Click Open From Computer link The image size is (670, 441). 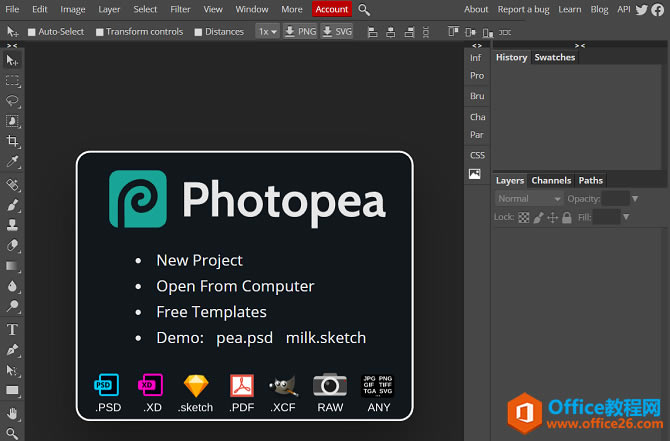(x=235, y=286)
